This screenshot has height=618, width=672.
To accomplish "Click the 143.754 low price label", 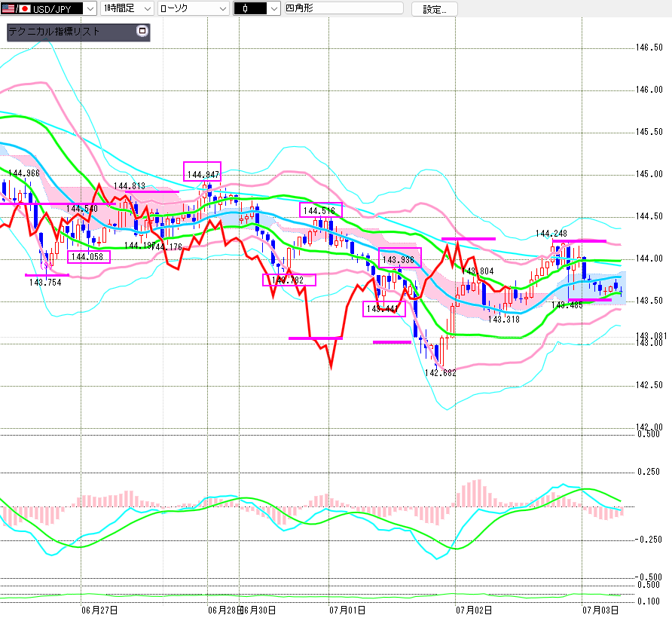I will (45, 282).
